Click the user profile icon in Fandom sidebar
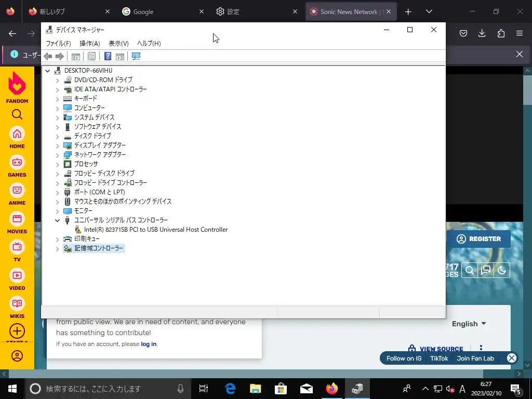Screen dimensions: 532x399 tap(17, 356)
